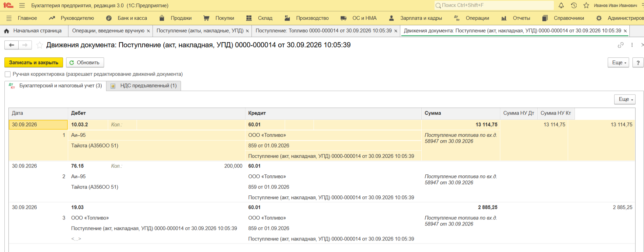Open the Справочники section
Viewport: 644px width, 252px height.
(563, 18)
